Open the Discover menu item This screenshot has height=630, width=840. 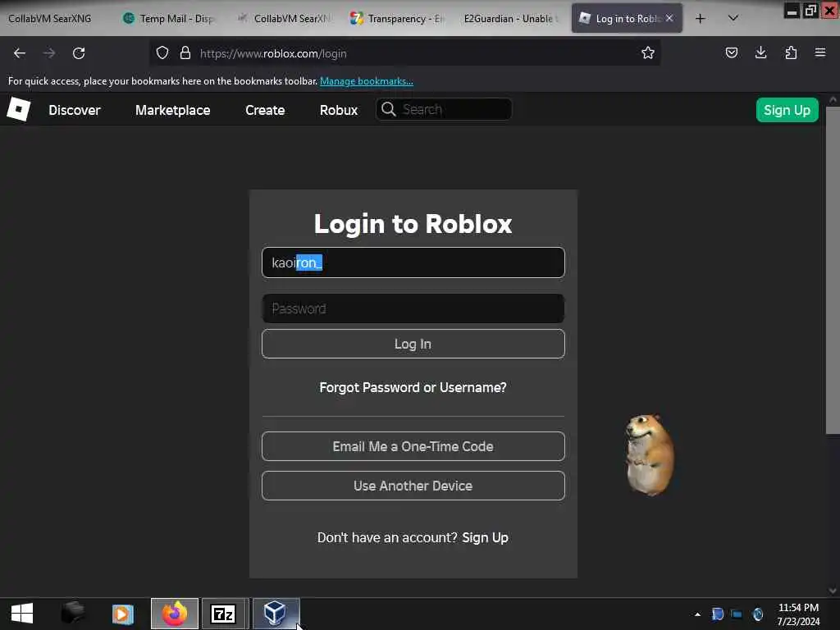[75, 111]
